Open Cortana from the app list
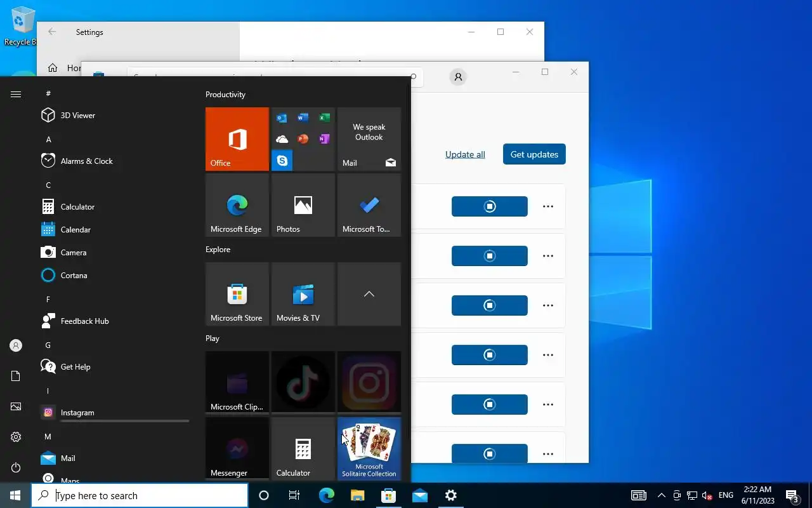 [114, 276]
